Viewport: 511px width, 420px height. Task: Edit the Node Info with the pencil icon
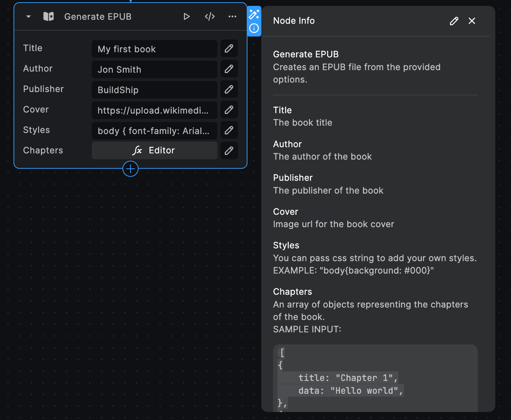(x=454, y=21)
